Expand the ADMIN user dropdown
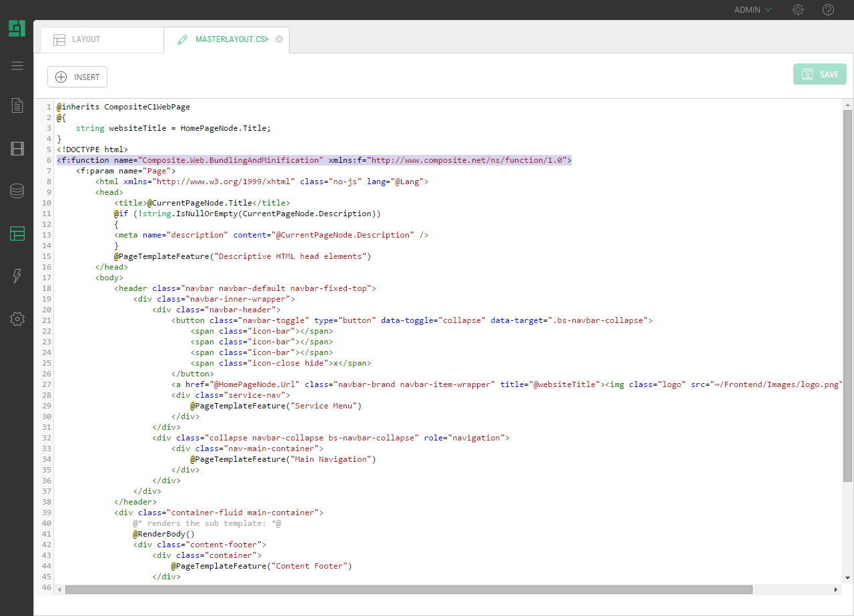This screenshot has width=854, height=616. 753,10
